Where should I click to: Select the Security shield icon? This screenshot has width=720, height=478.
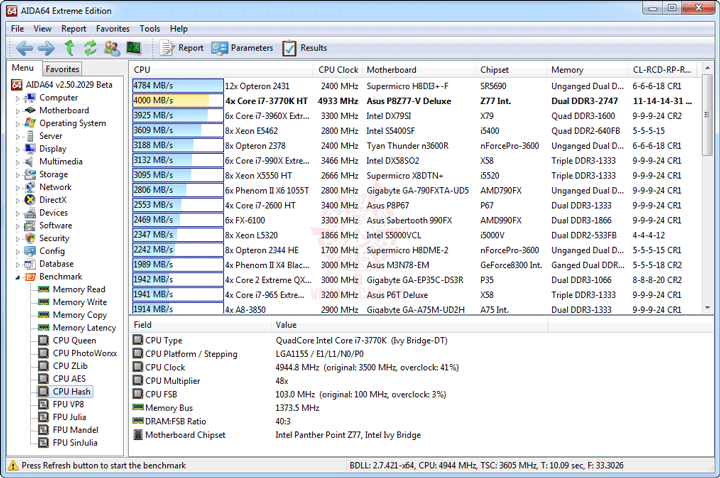pos(30,238)
